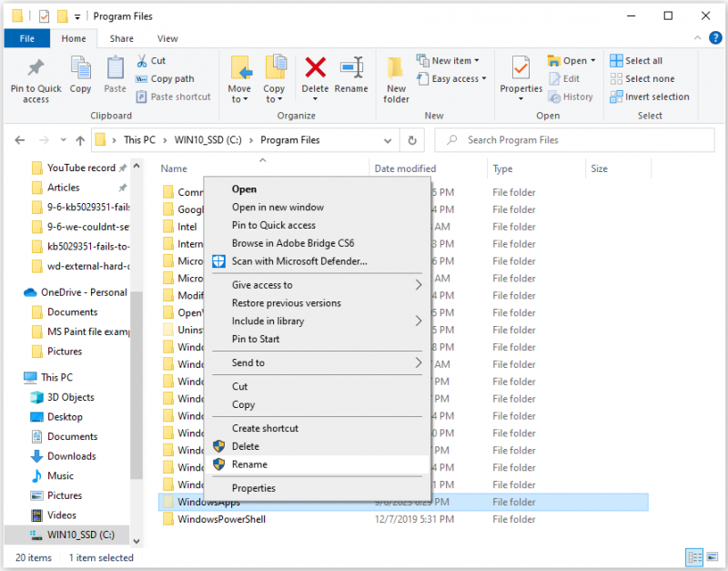Viewport: 728px width, 571px height.
Task: Go up one folder level arrow
Action: coord(80,140)
